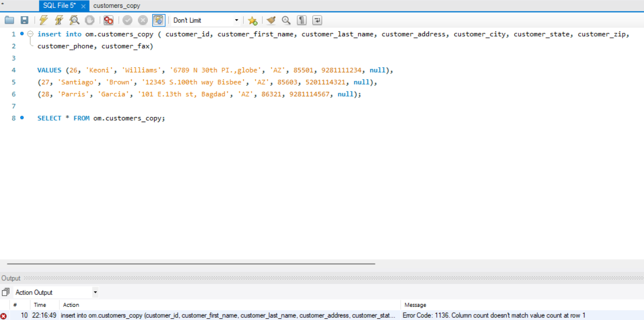The image size is (644, 320).
Task: Open Find panel via magnifying glass icon
Action: (286, 20)
